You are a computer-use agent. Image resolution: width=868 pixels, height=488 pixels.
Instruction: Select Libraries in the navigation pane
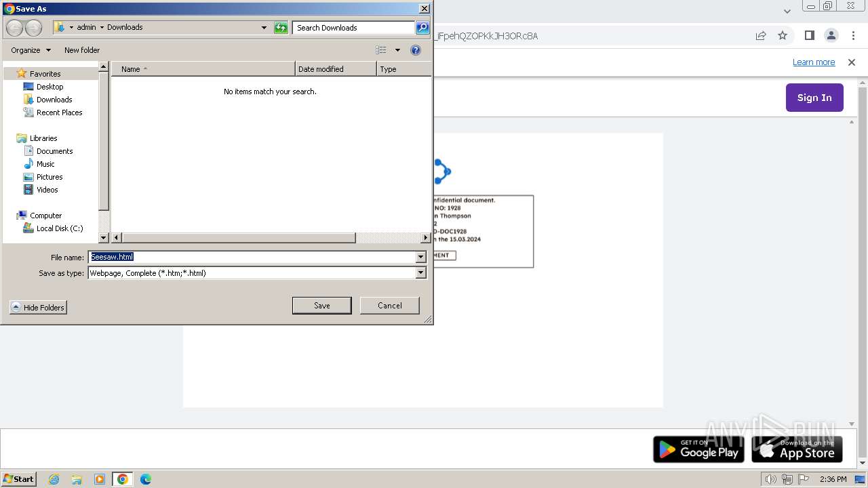[43, 138]
